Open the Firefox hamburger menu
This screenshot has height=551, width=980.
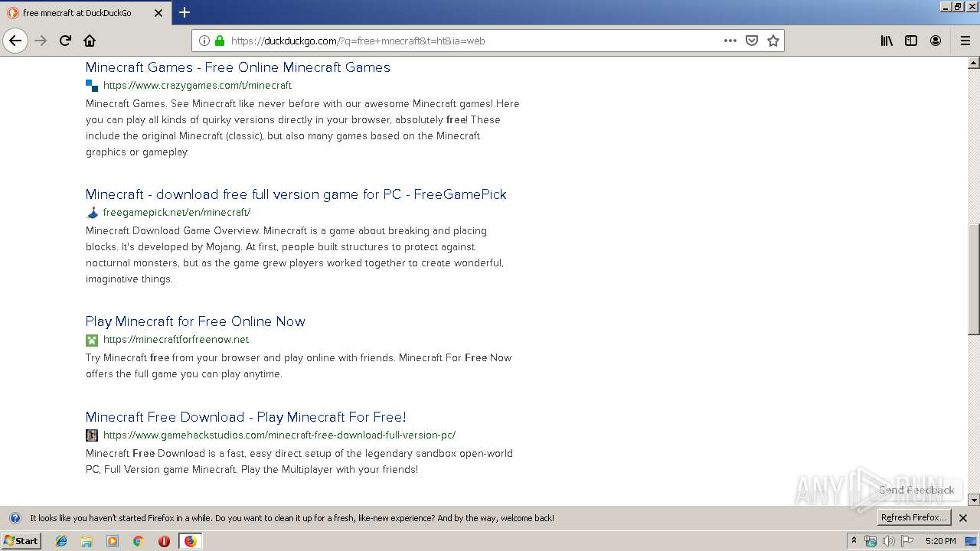point(965,41)
